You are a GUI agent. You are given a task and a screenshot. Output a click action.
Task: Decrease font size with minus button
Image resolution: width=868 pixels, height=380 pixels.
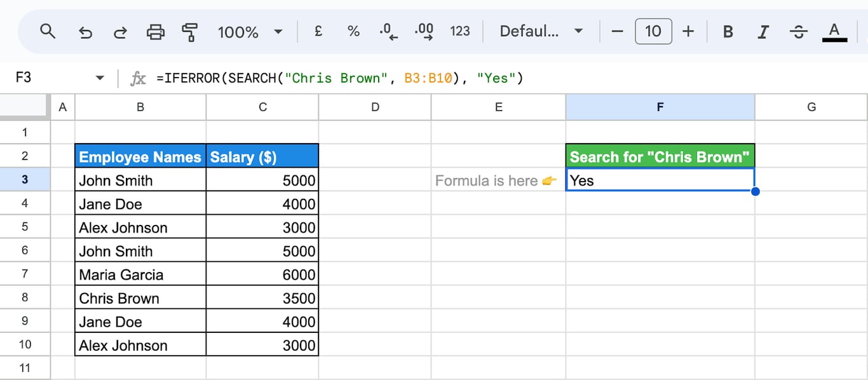[617, 31]
